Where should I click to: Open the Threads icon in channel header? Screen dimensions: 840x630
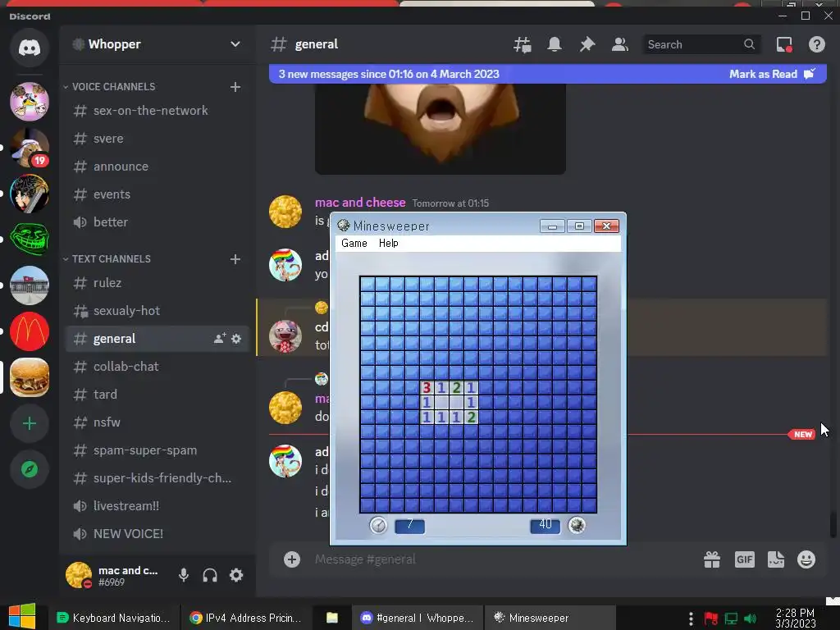point(523,44)
